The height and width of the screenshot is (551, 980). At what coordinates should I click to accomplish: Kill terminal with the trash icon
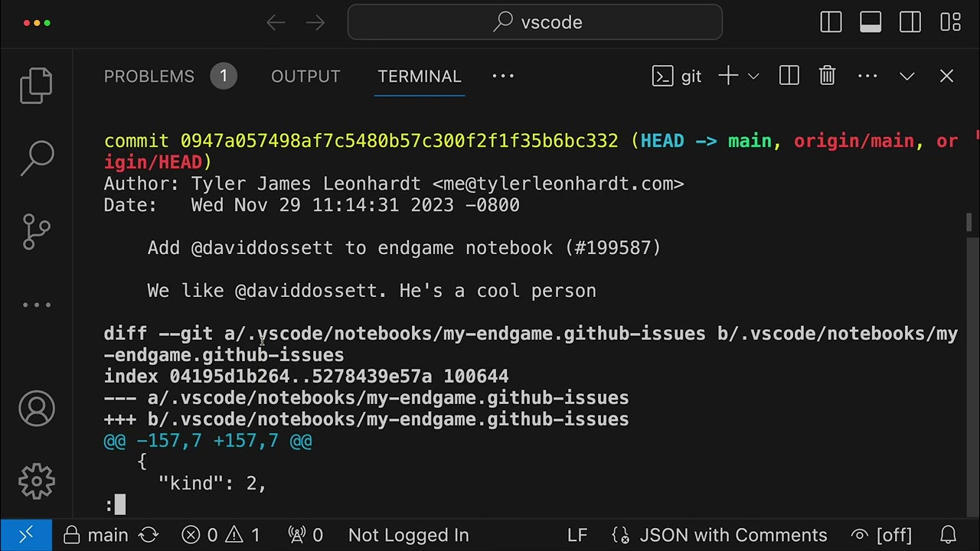click(827, 76)
